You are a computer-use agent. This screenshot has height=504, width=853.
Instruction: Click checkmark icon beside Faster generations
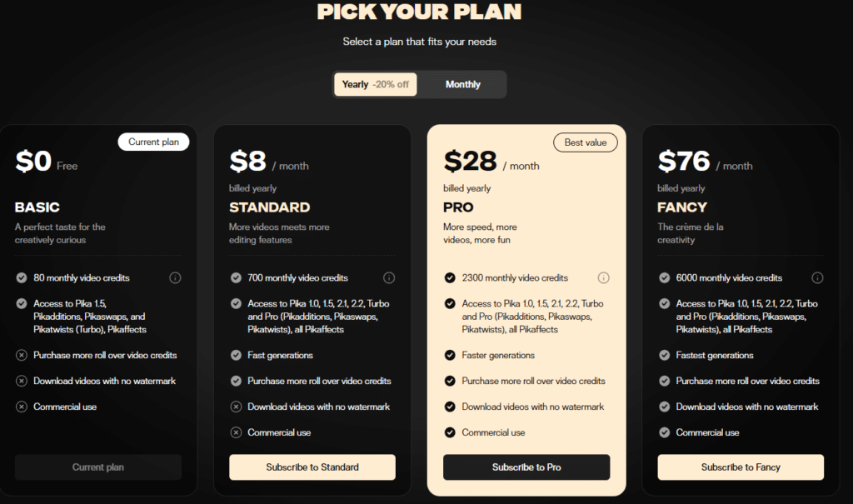click(450, 355)
